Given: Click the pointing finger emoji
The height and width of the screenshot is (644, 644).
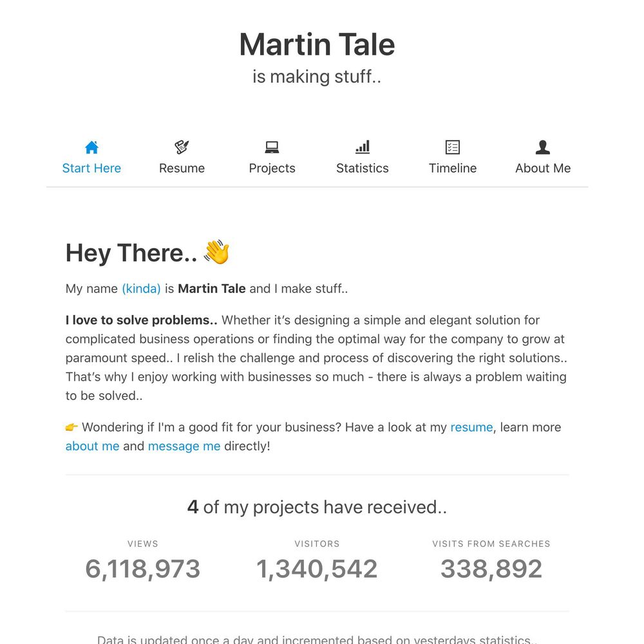Looking at the screenshot, I should click(x=71, y=428).
